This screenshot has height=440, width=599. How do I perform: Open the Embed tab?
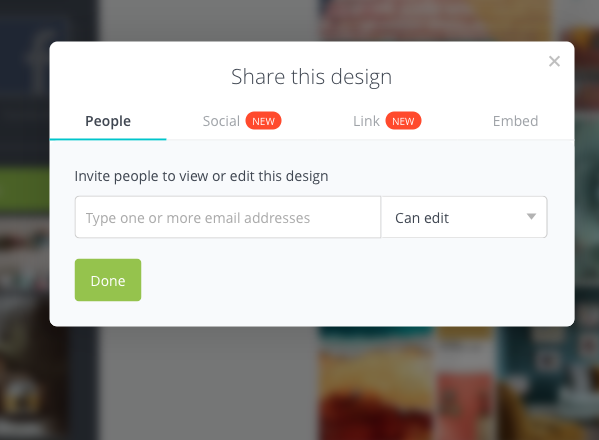click(x=515, y=121)
